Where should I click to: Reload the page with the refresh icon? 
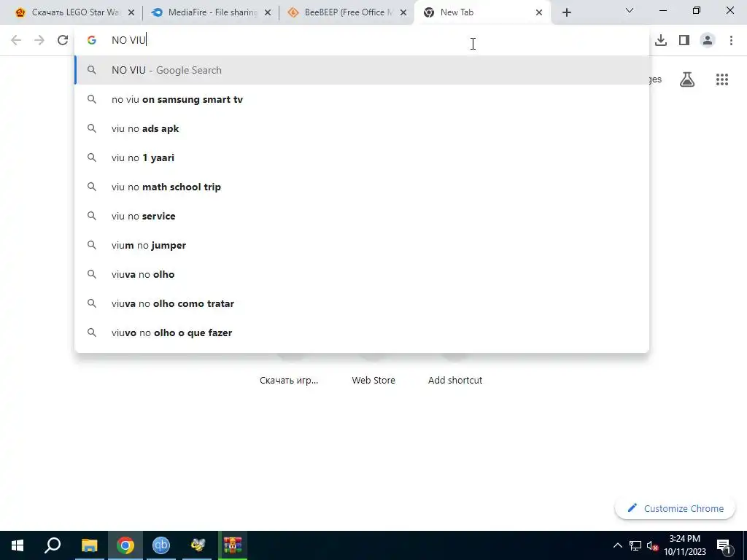pos(63,40)
